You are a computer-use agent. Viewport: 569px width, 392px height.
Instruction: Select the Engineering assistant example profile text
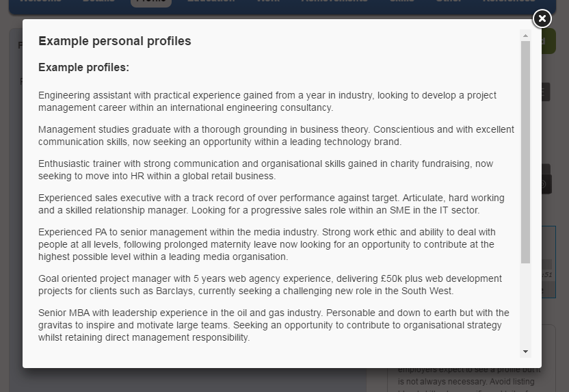click(267, 101)
